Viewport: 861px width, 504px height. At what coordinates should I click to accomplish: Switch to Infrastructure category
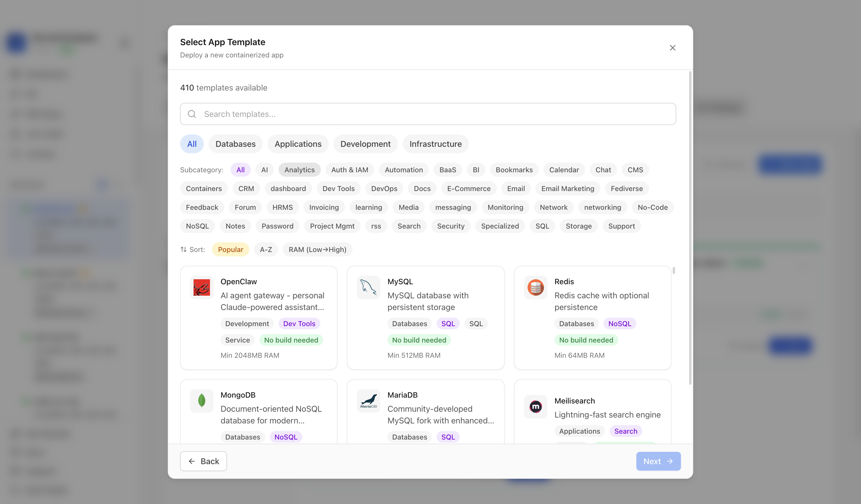click(435, 144)
